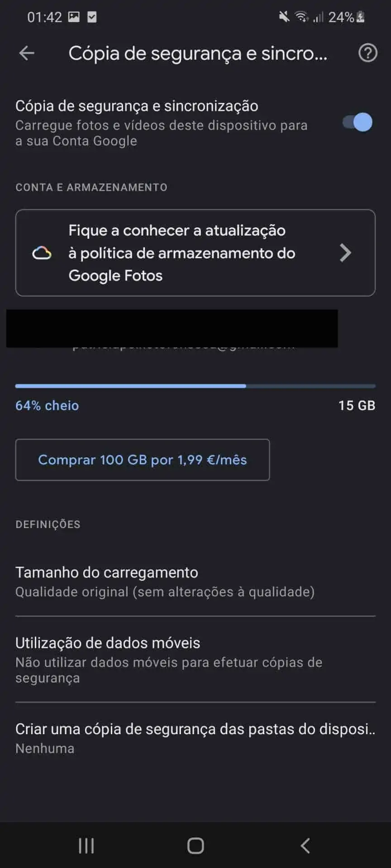Expand the storage policy card chevron
The width and height of the screenshot is (391, 868).
click(x=345, y=253)
